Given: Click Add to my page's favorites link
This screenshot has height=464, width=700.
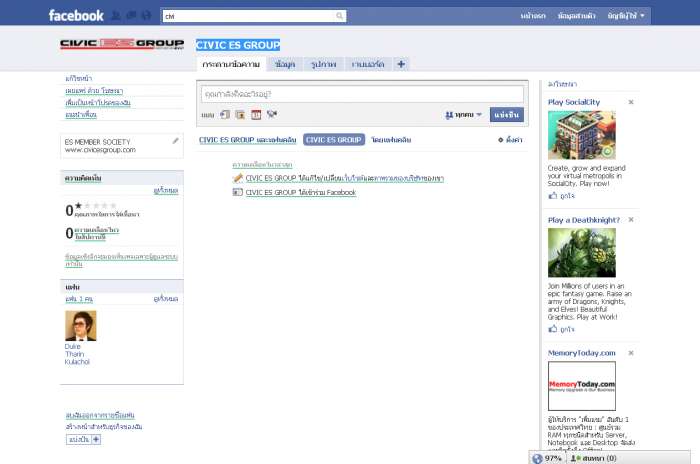Looking at the screenshot, I should [98, 103].
